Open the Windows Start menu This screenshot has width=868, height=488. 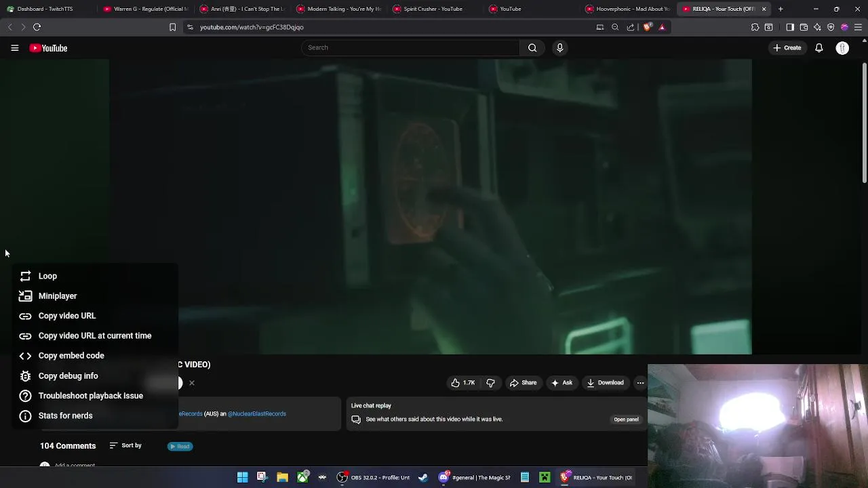point(242,477)
